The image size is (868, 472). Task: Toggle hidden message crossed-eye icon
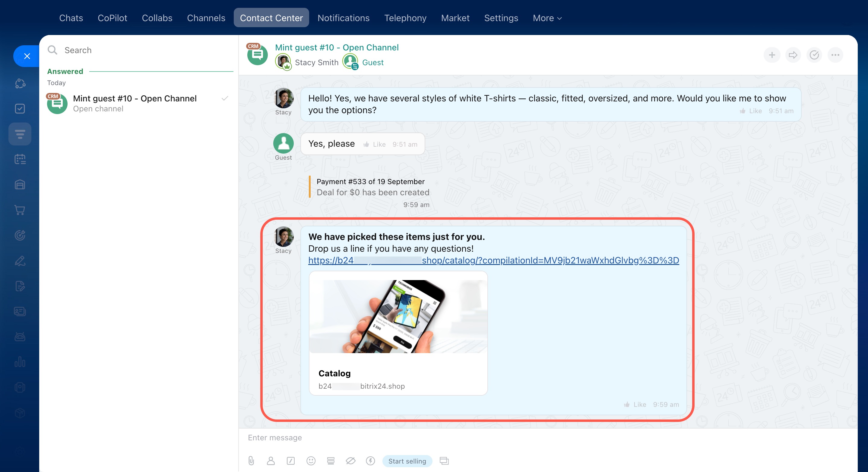click(350, 461)
